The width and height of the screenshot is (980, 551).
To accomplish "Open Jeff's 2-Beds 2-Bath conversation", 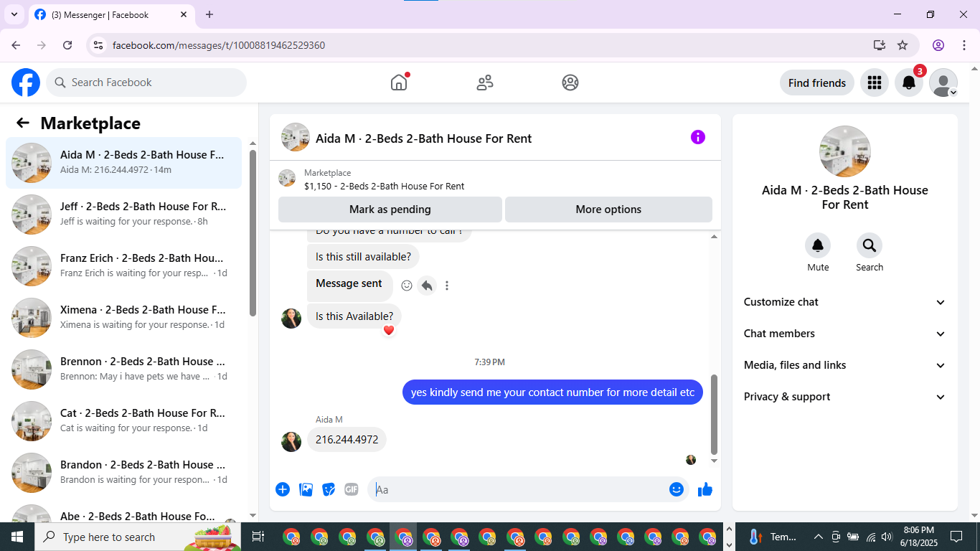I will (124, 215).
